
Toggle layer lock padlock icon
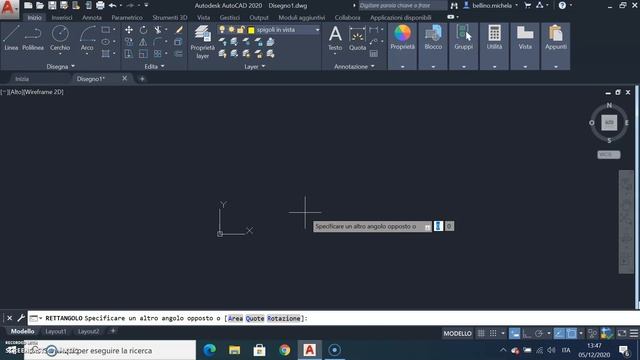pos(241,29)
